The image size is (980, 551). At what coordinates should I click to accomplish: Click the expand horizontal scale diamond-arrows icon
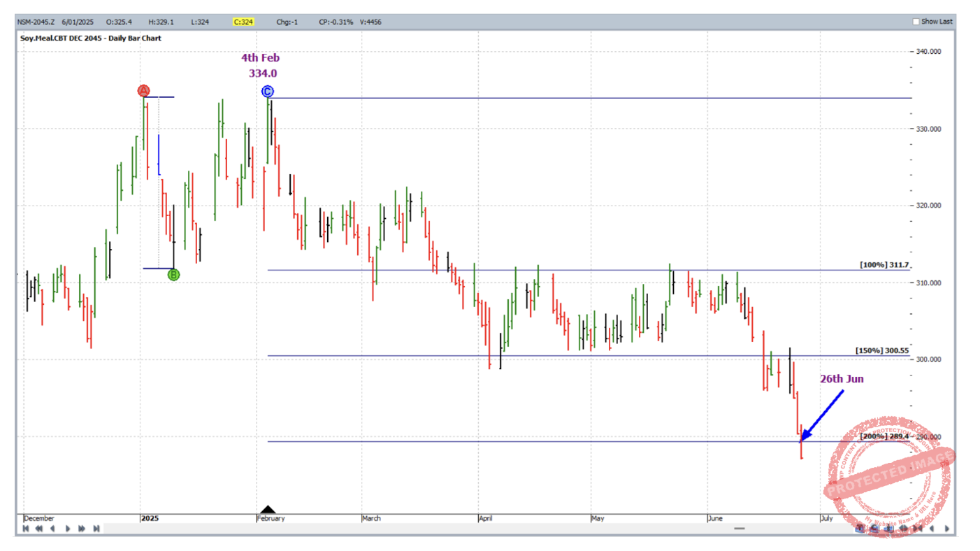coord(903,529)
